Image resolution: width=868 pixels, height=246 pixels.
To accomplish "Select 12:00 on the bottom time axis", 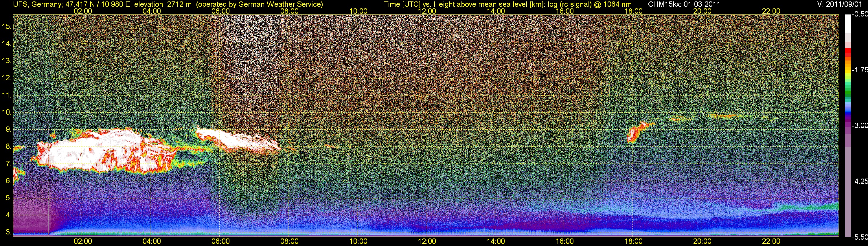I will coord(427,241).
